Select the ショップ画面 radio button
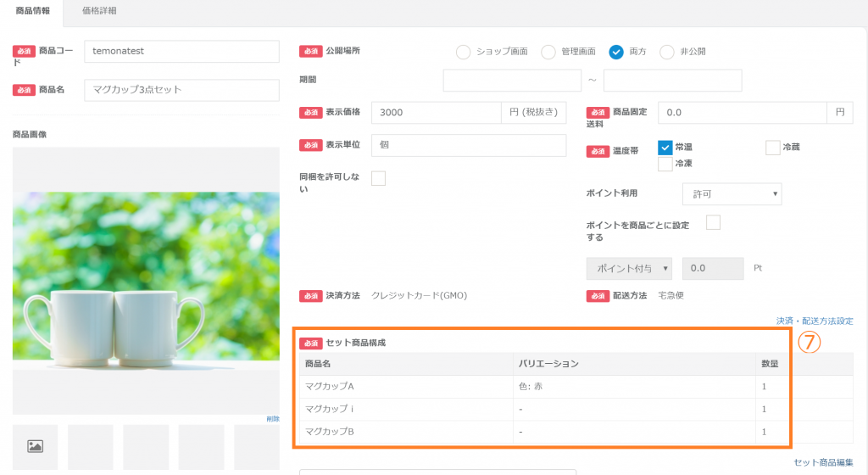The width and height of the screenshot is (868, 475). tap(463, 52)
